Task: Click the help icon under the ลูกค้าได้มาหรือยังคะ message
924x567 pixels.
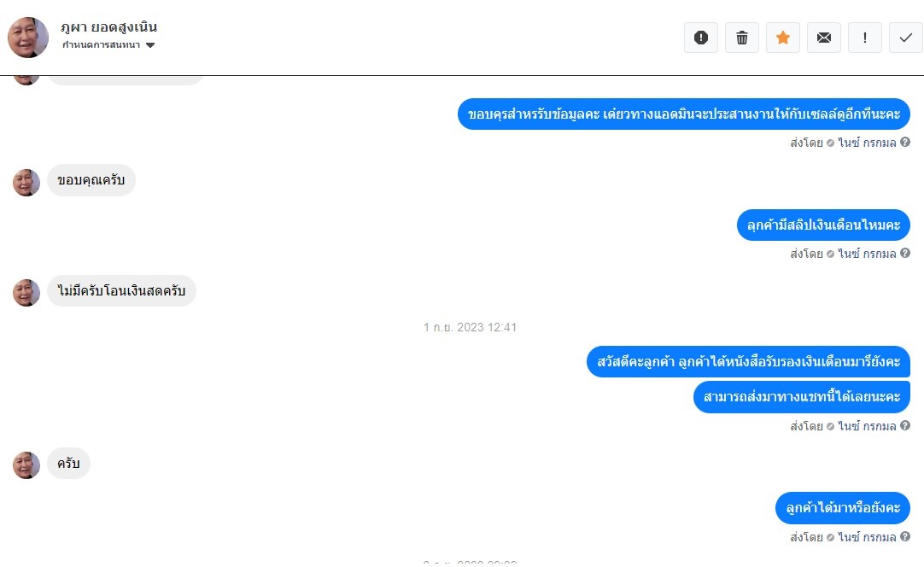Action: 905,536
